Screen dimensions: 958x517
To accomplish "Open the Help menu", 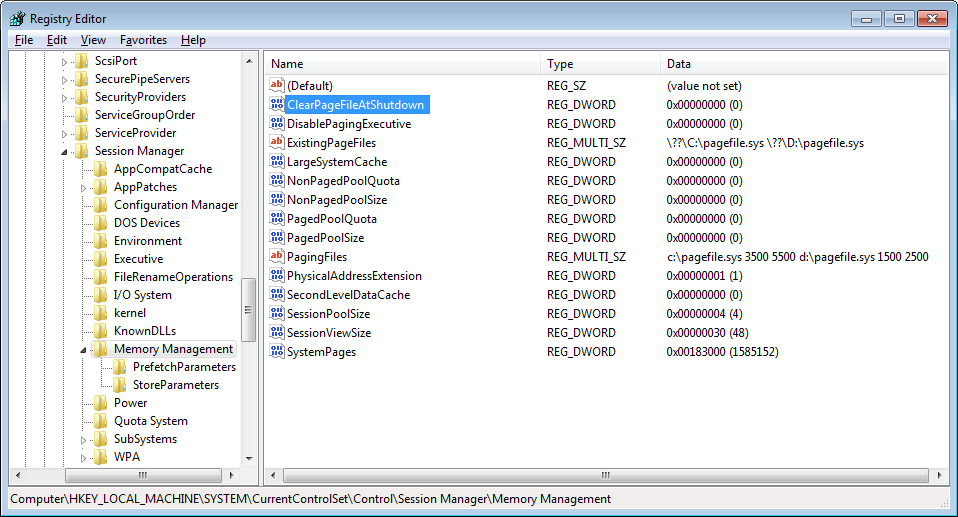I will [x=193, y=40].
